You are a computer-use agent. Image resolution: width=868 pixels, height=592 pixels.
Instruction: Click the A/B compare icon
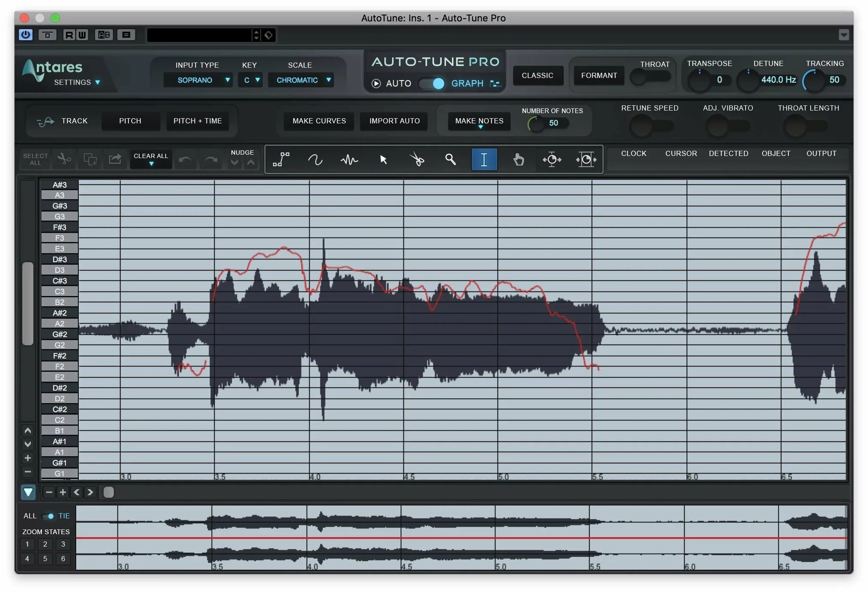pyautogui.click(x=104, y=35)
